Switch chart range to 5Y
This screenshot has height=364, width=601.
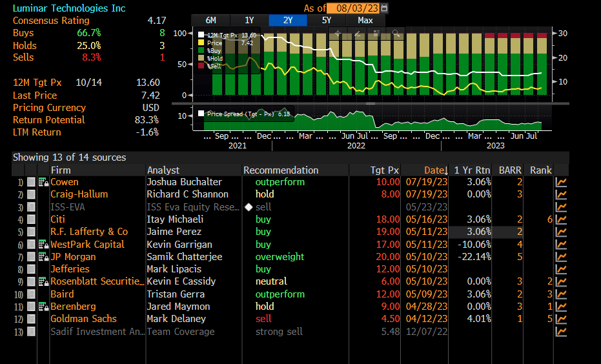coord(327,20)
